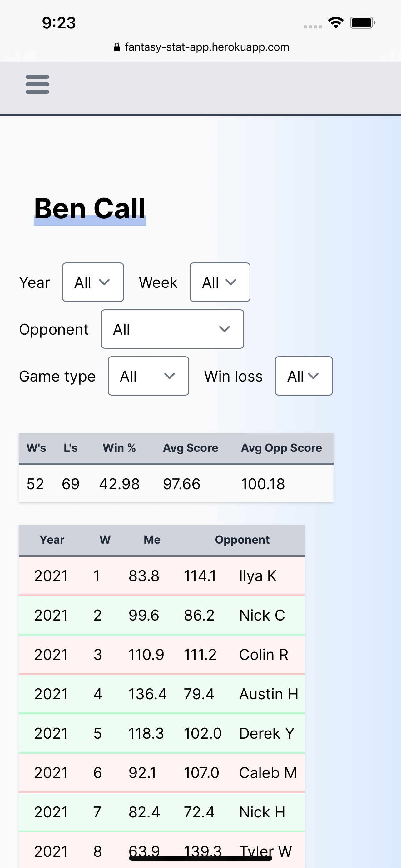This screenshot has width=401, height=868.
Task: Select the week 6 Caleb M row
Action: 161,773
